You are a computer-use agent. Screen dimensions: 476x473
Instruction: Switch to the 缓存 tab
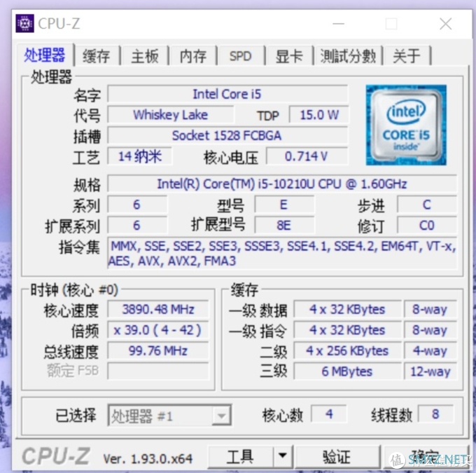point(97,56)
